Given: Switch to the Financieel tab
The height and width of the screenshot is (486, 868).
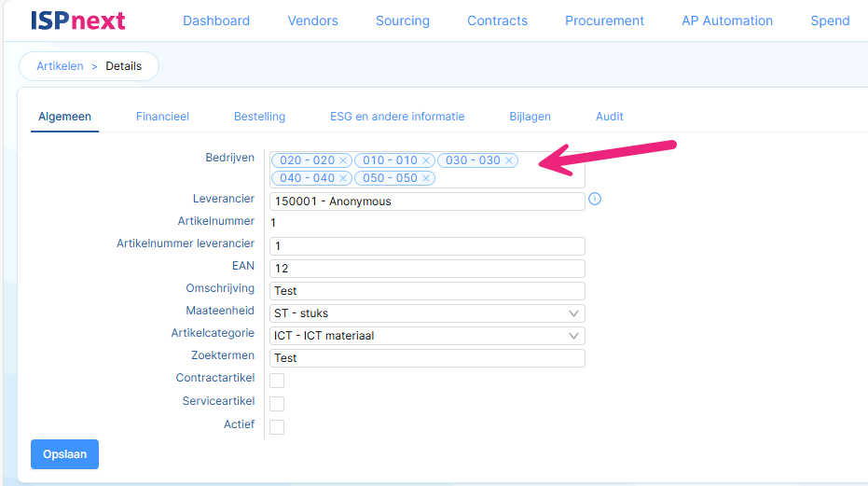Looking at the screenshot, I should click(x=162, y=117).
